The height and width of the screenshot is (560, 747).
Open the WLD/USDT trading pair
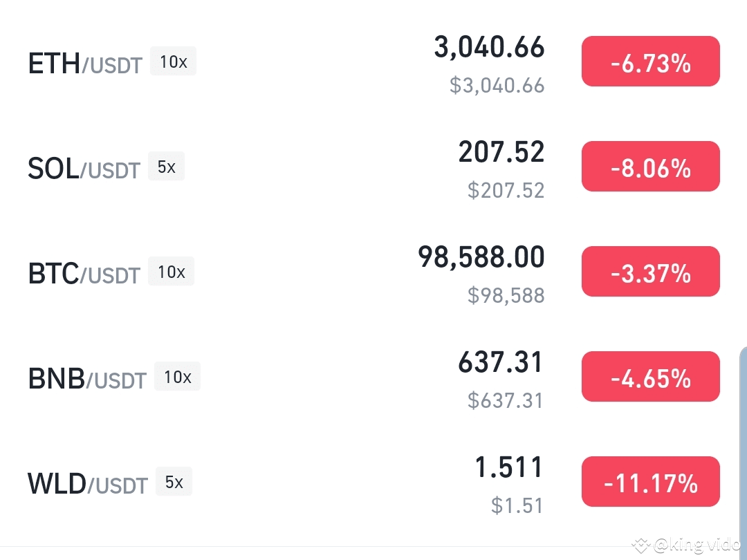coord(88,484)
